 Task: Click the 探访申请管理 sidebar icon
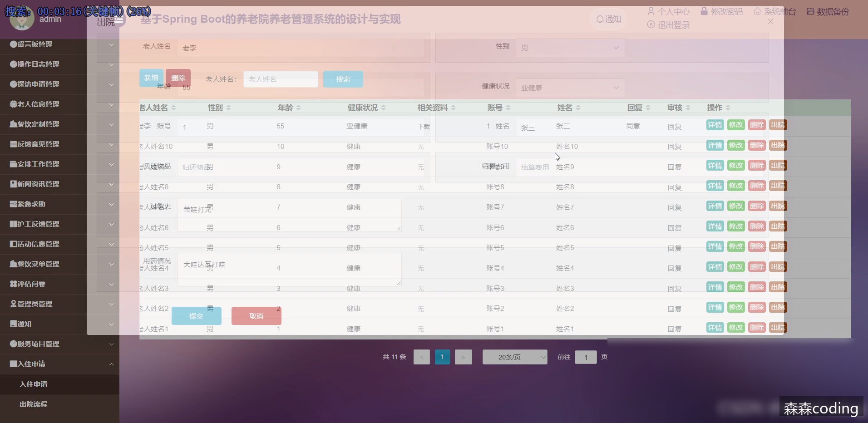[x=14, y=84]
